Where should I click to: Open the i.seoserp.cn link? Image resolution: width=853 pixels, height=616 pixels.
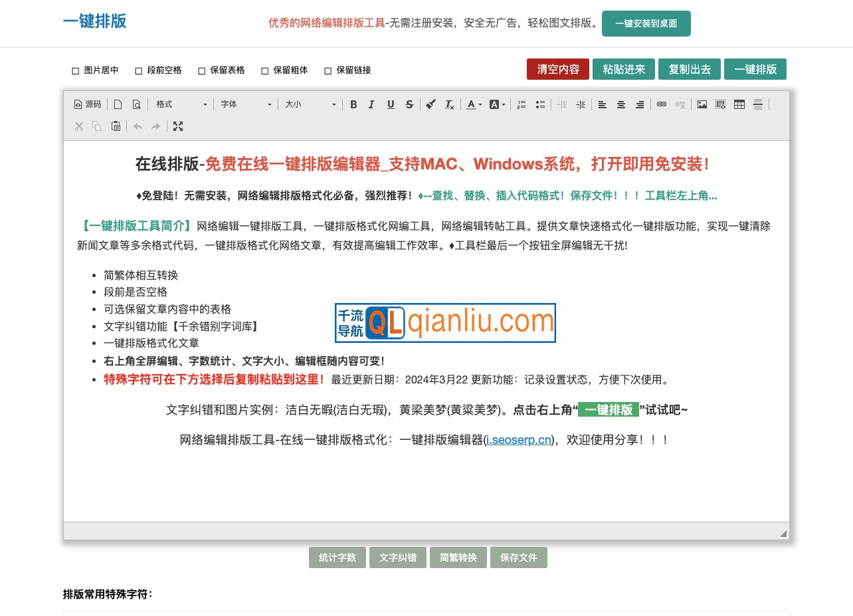518,440
